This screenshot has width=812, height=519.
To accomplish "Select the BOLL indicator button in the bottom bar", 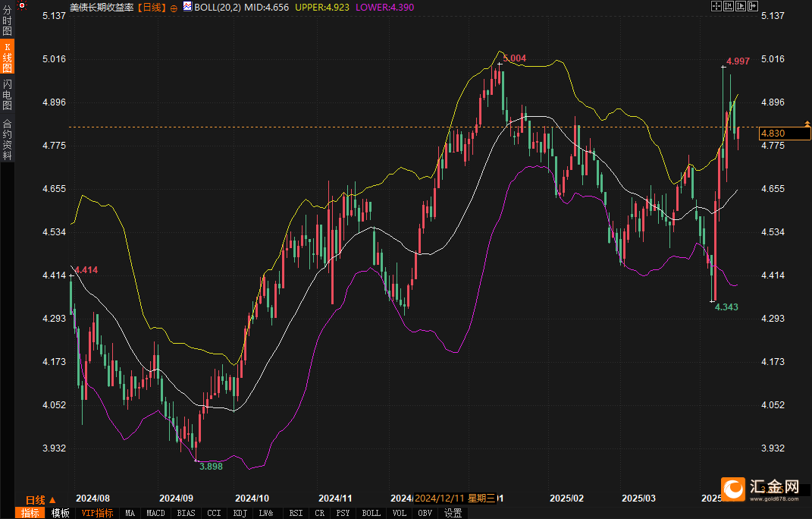I will click(371, 513).
